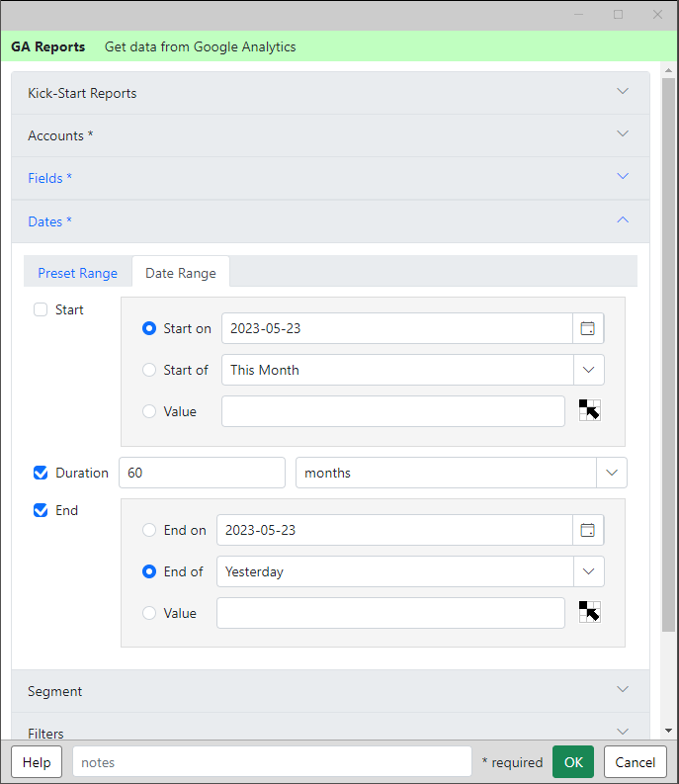Click the green OK button
This screenshot has width=679, height=784.
tap(573, 762)
